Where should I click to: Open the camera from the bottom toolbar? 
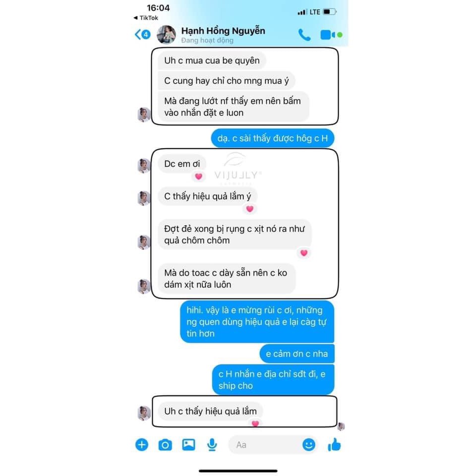click(x=165, y=445)
